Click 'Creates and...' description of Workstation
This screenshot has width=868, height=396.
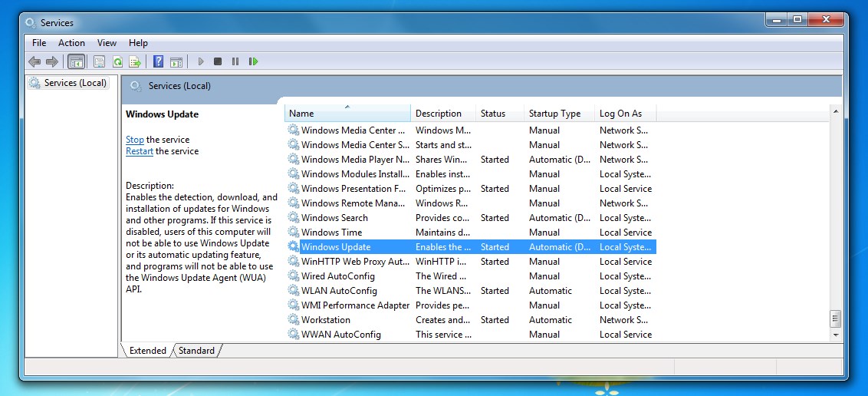[443, 319]
